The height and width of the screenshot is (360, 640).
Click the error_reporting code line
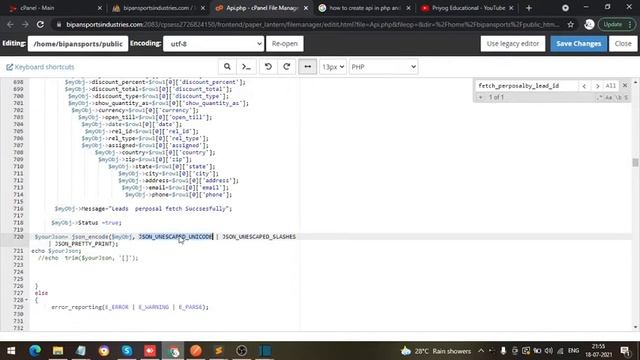130,307
